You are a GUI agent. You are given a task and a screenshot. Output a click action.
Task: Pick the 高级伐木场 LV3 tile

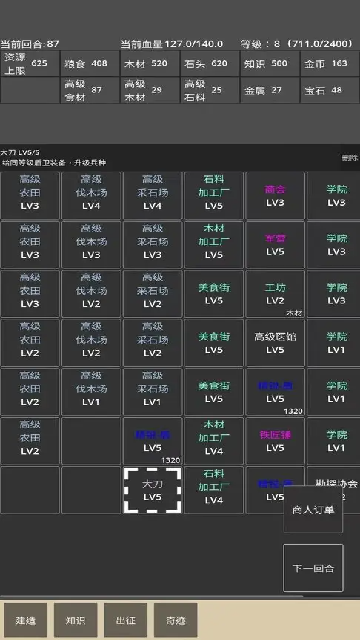91,244
